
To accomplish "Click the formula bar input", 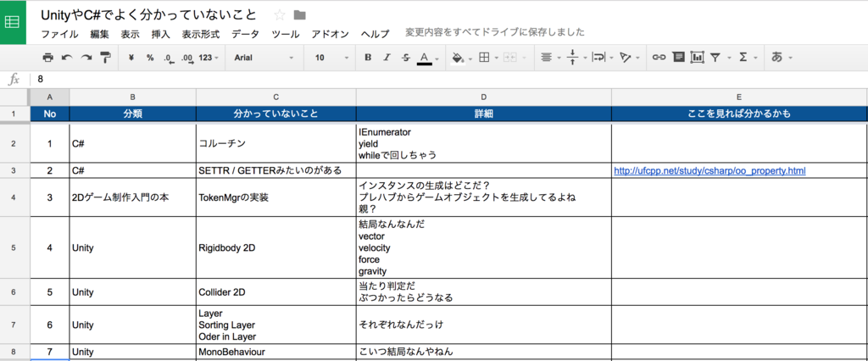I will (448, 79).
